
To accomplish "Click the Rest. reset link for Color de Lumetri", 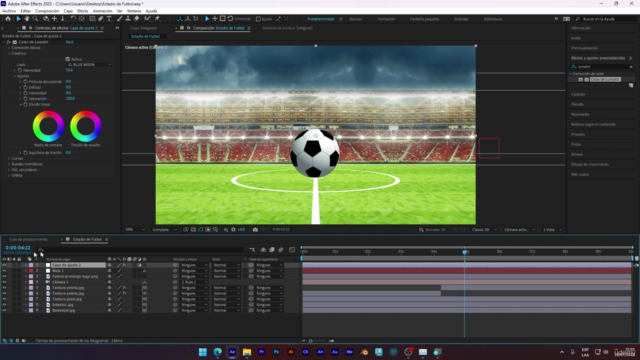I will [70, 42].
